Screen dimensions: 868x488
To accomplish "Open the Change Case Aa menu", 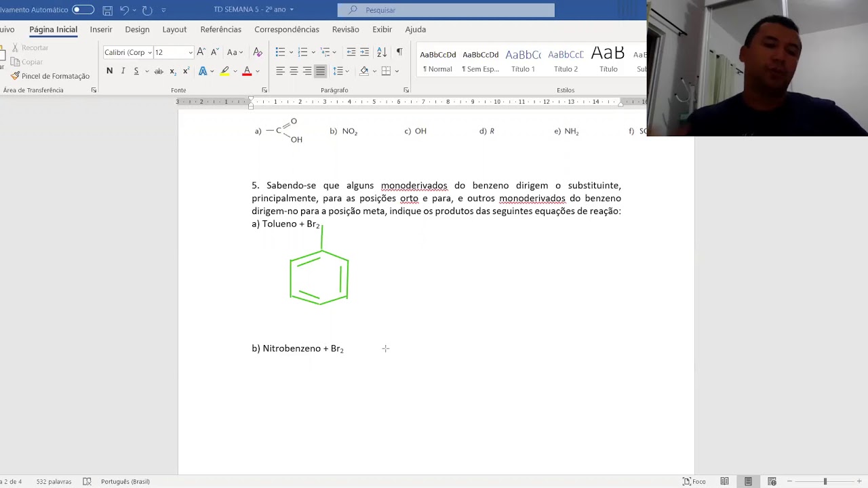I will [235, 52].
